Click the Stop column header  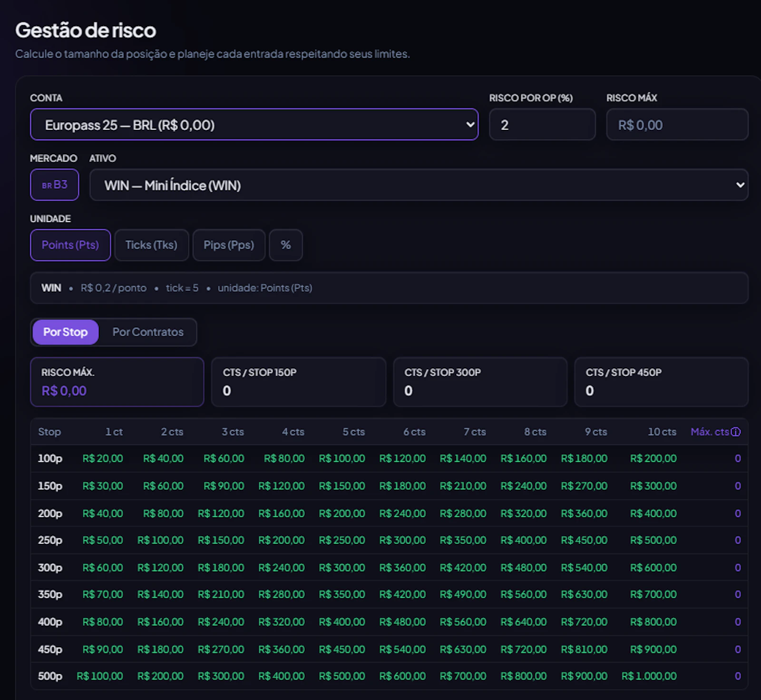[x=49, y=432]
